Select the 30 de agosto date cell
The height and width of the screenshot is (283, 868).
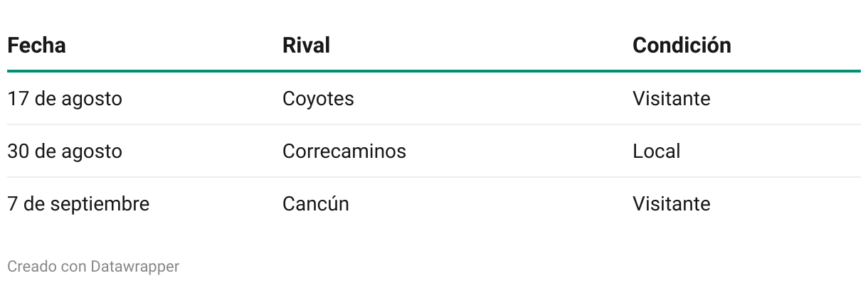point(65,151)
